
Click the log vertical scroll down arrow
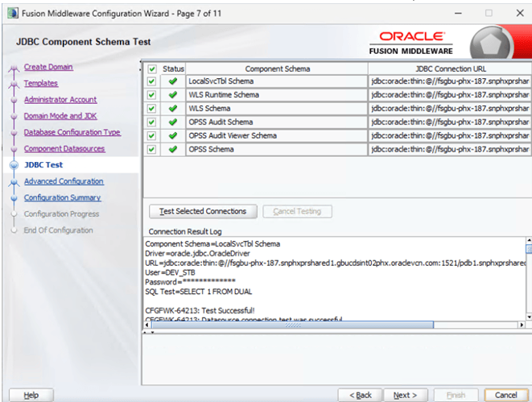click(529, 317)
